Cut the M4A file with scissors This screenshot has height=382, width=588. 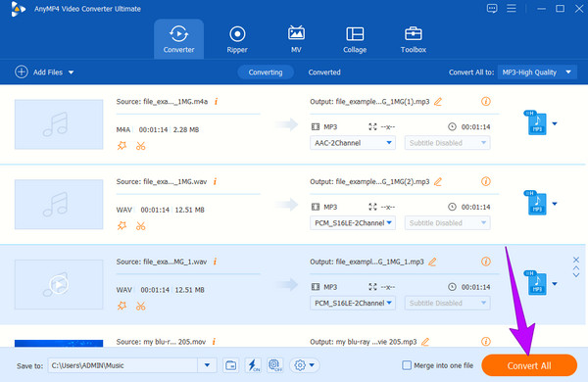pyautogui.click(x=140, y=146)
